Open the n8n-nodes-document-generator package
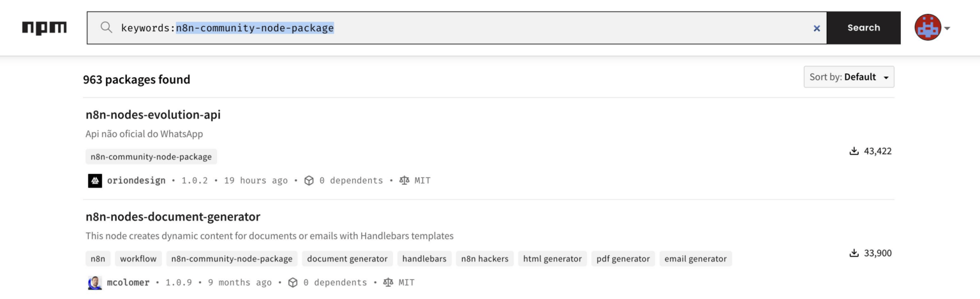Image resolution: width=980 pixels, height=299 pixels. coord(173,217)
